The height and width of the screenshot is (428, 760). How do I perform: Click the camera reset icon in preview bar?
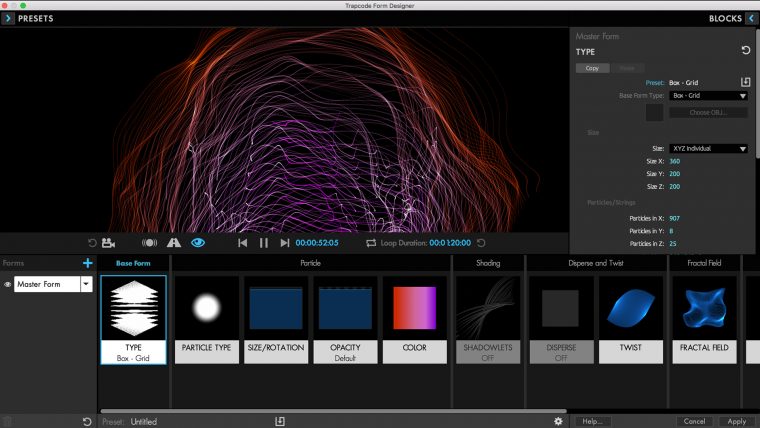(x=93, y=242)
